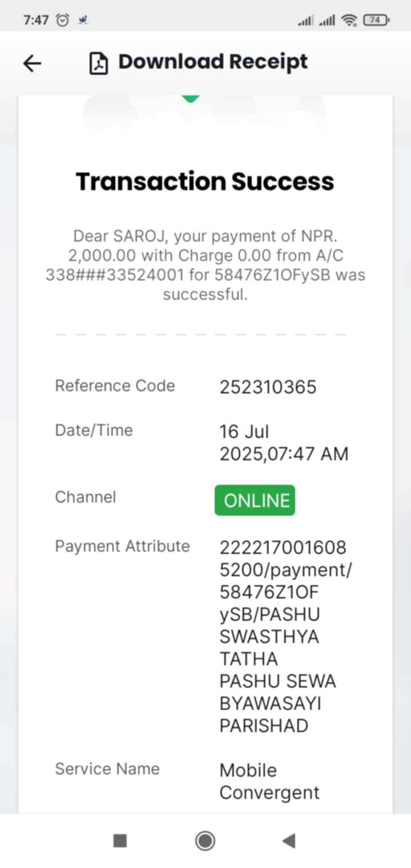Select the reference code 252310365

(268, 387)
